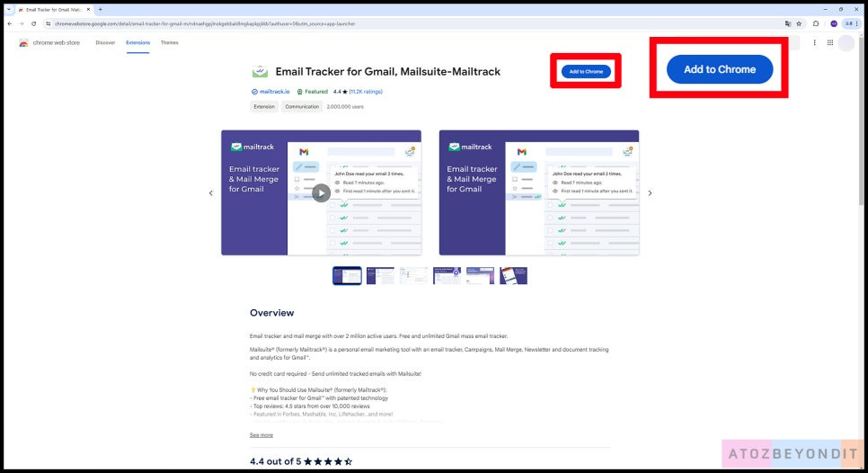
Task: Click the extension title 'Email Tracker for Gmail, Mailsuite-Mailtrack'
Action: pyautogui.click(x=387, y=71)
